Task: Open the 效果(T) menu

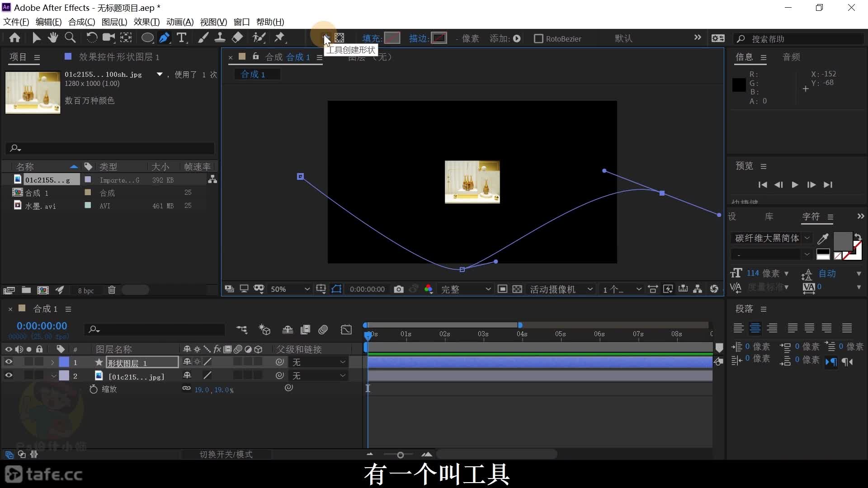Action: click(x=146, y=22)
